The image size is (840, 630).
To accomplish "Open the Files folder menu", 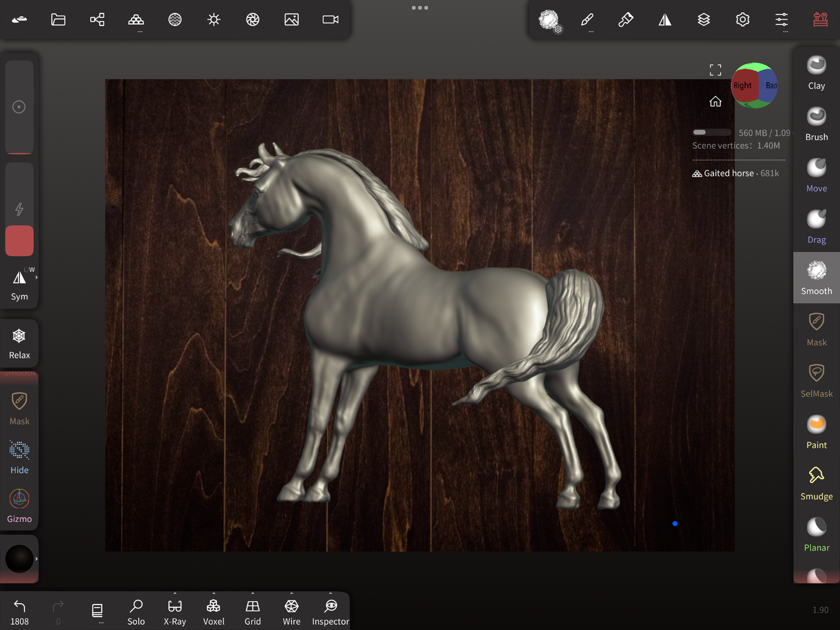I will click(x=58, y=20).
